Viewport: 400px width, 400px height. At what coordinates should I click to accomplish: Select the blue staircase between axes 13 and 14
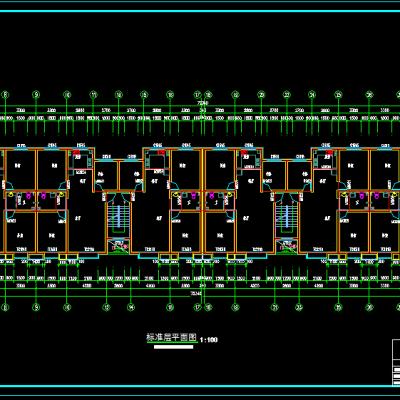click(x=118, y=217)
